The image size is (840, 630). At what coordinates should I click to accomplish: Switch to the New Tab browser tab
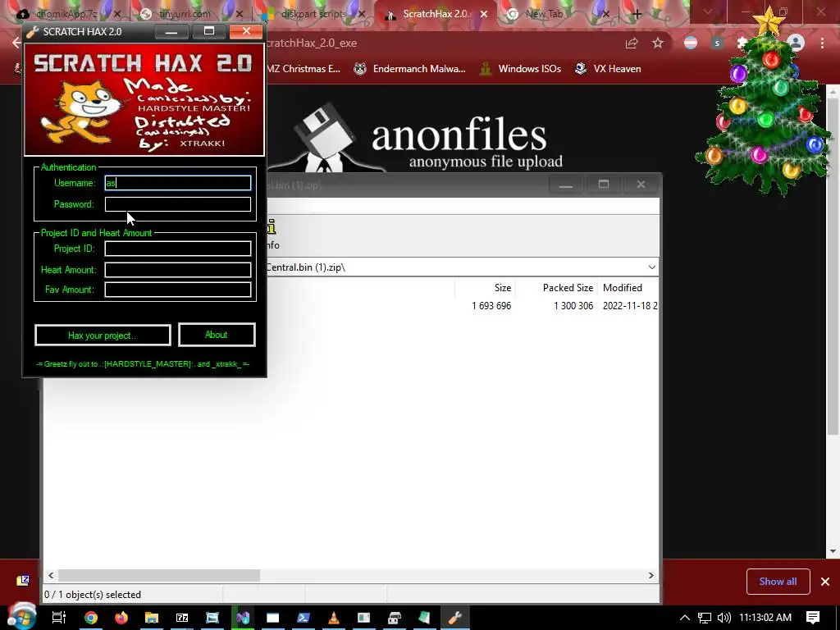(x=544, y=14)
